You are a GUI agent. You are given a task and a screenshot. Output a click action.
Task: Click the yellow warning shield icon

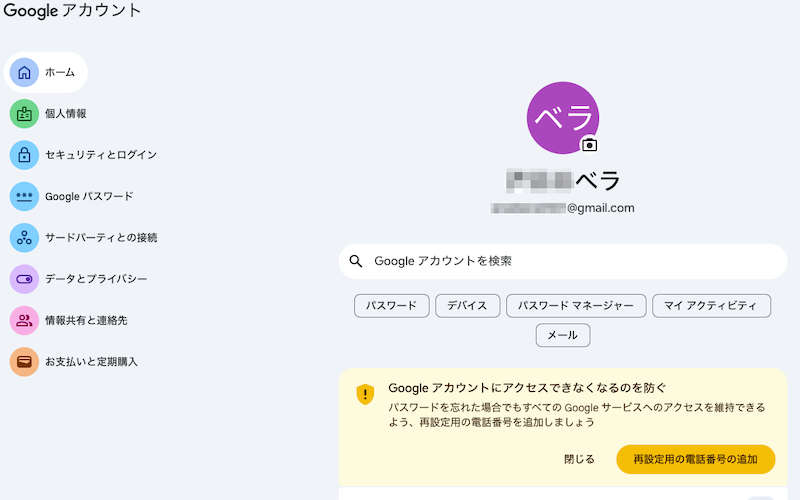[x=365, y=395]
